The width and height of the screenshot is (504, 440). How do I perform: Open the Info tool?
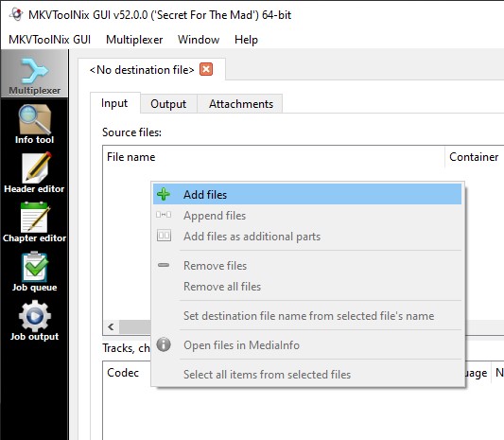[x=34, y=124]
